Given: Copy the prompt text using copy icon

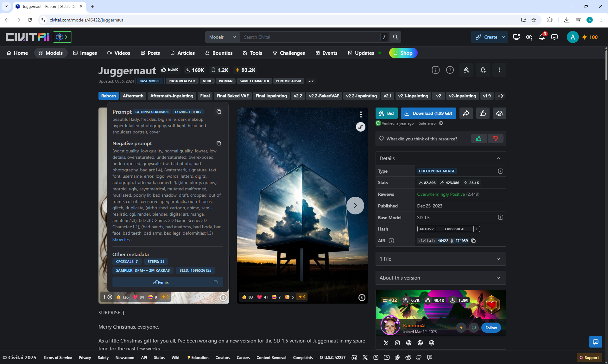Looking at the screenshot, I should point(218,112).
